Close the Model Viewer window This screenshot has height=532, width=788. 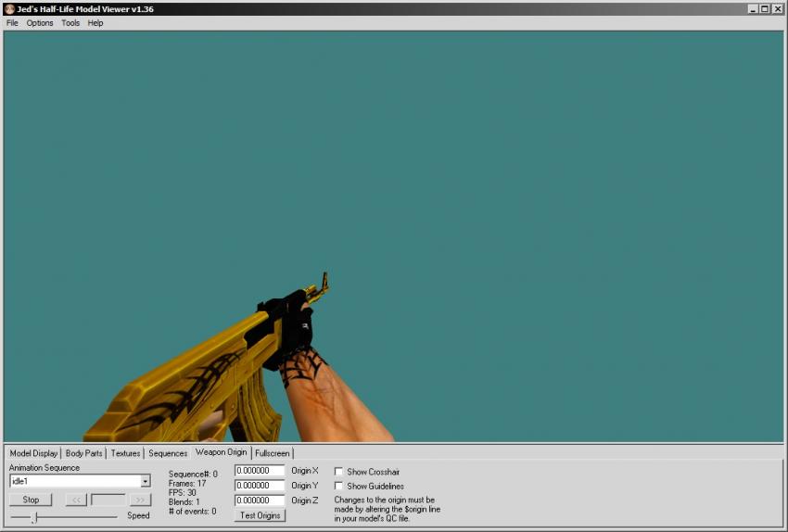(777, 8)
